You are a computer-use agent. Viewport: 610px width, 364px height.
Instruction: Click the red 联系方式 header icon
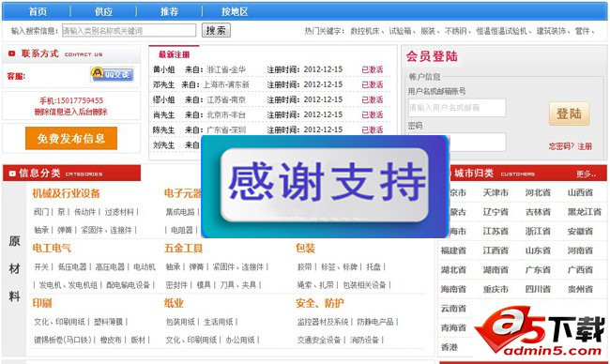click(x=11, y=53)
